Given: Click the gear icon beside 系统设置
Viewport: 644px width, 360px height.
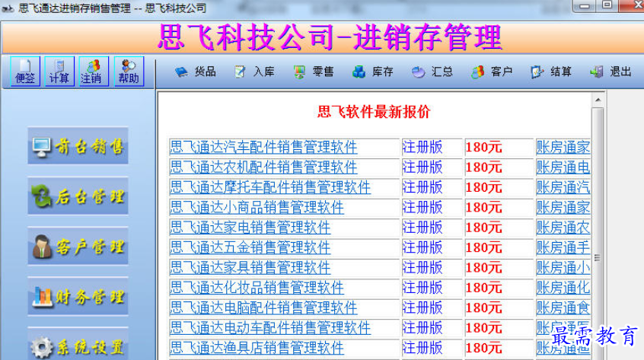Looking at the screenshot, I should pyautogui.click(x=42, y=347).
